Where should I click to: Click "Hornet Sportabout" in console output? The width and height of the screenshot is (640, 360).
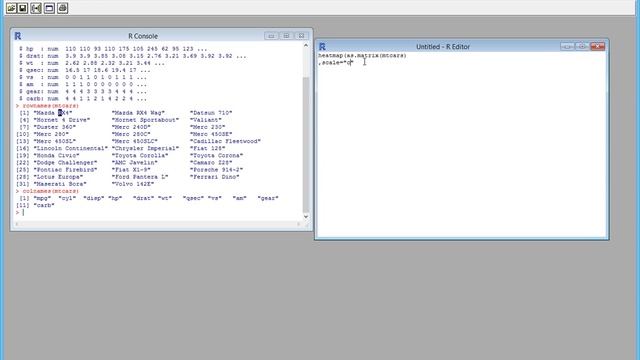(145, 120)
